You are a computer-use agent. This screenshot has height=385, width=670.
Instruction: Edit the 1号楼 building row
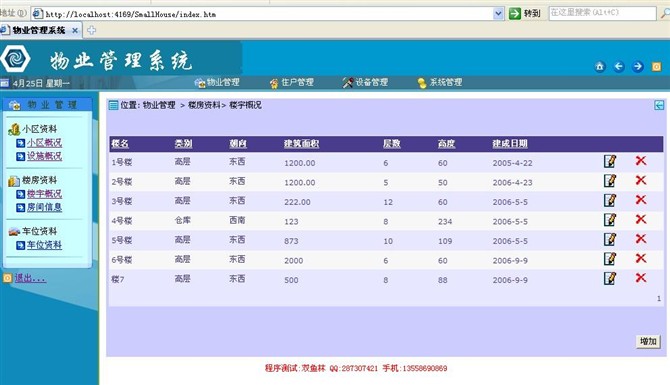tap(610, 162)
